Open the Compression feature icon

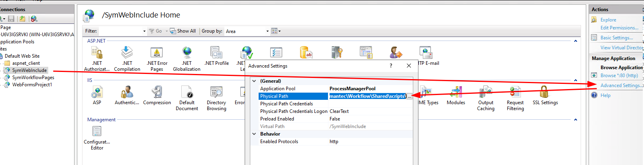[x=157, y=92]
